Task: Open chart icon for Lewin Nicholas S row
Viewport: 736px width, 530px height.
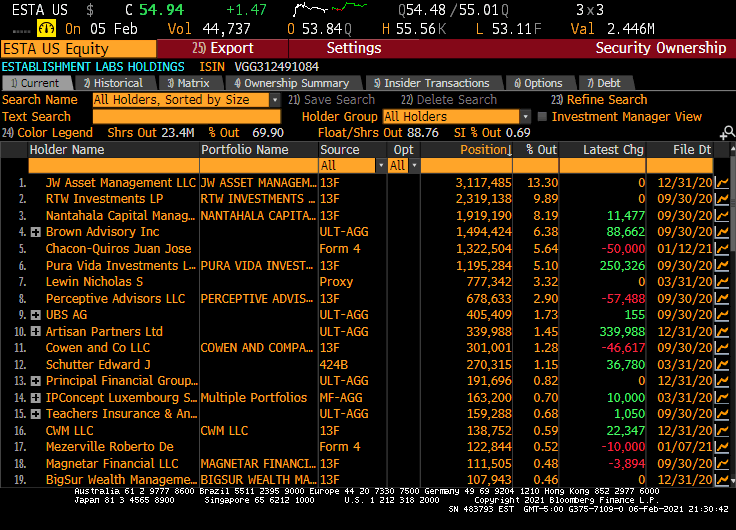Action: click(x=721, y=282)
